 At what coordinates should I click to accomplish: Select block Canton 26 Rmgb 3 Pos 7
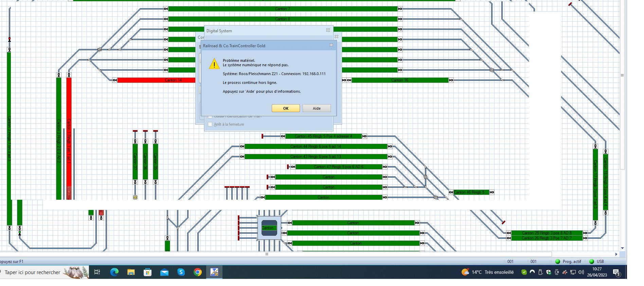point(547,238)
